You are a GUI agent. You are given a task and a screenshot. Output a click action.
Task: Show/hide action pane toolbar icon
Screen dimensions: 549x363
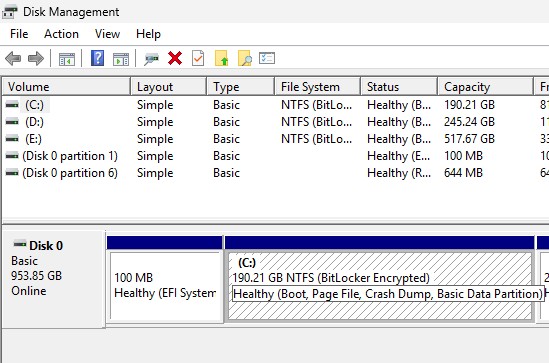pyautogui.click(x=121, y=59)
